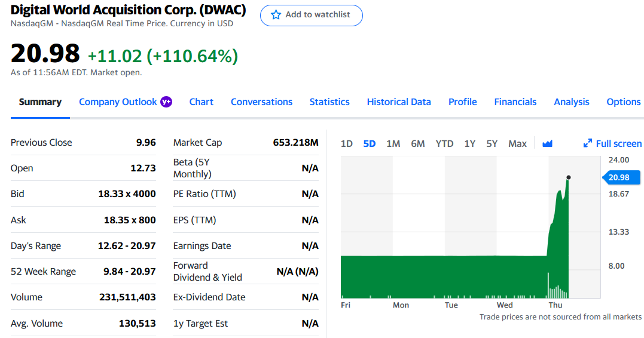The width and height of the screenshot is (644, 338).
Task: Open the Profile tab
Action: tap(462, 102)
